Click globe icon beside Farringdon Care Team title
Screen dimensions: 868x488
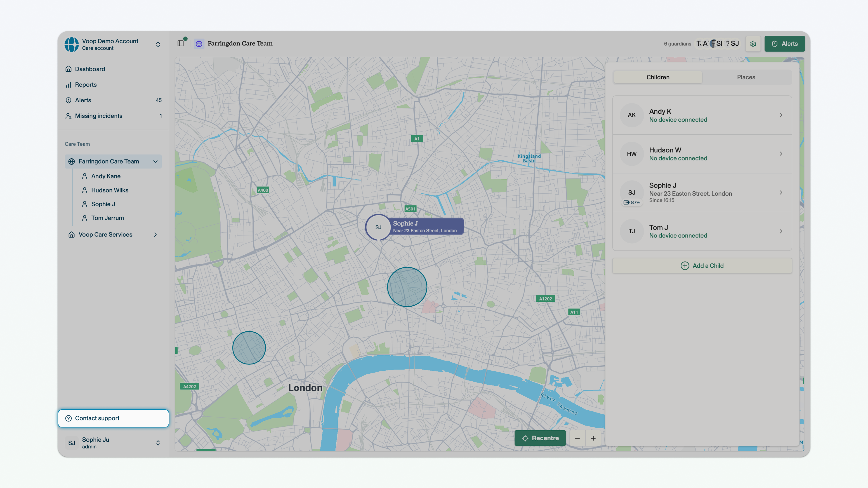tap(199, 44)
